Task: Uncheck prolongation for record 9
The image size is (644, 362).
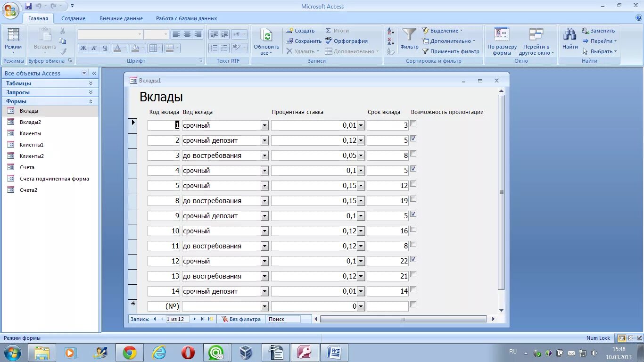Action: coord(413,214)
